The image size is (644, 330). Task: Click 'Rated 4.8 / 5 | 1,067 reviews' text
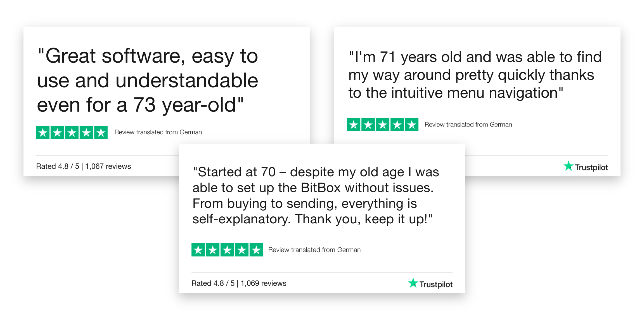84,167
